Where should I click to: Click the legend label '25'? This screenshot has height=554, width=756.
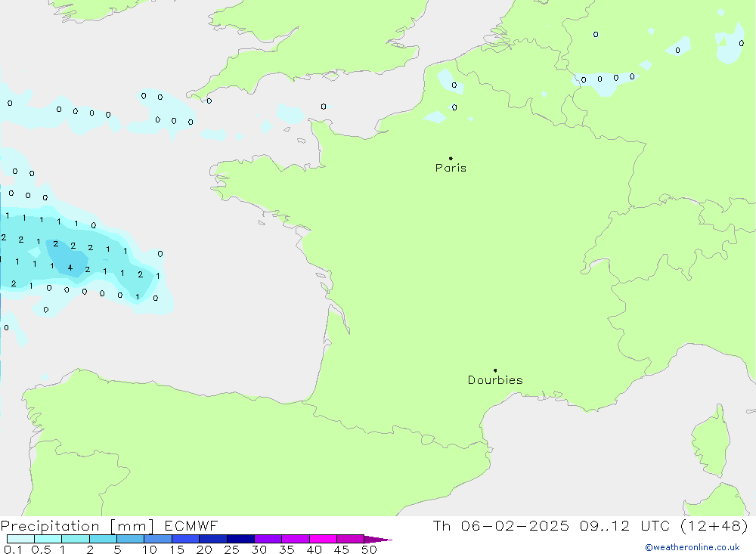pos(232,549)
